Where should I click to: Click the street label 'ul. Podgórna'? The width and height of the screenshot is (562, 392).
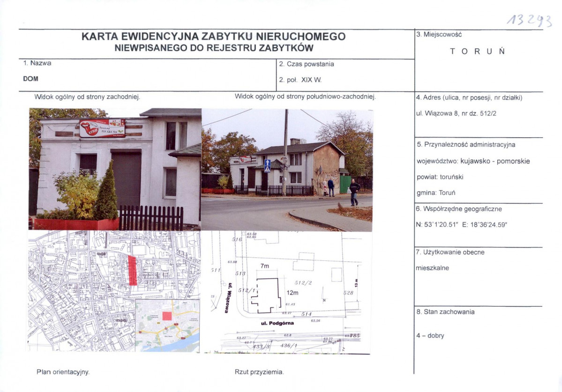(277, 323)
